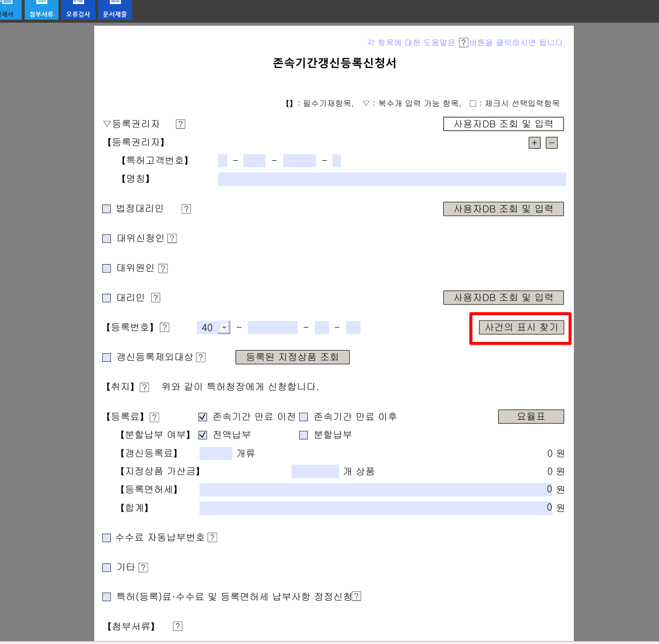Open help icon next to 수수료 자동납부번호

213,538
